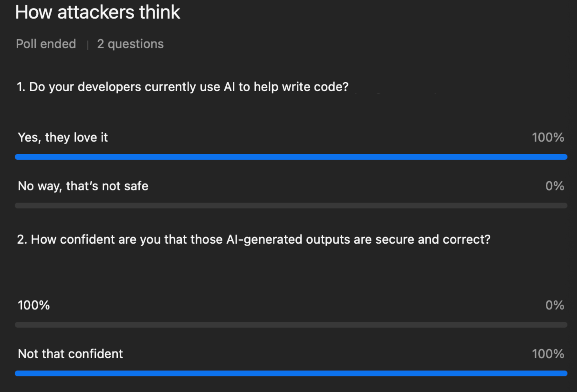Viewport: 577px width, 392px height.
Task: Select the "Not that confident" answer
Action: click(x=70, y=354)
